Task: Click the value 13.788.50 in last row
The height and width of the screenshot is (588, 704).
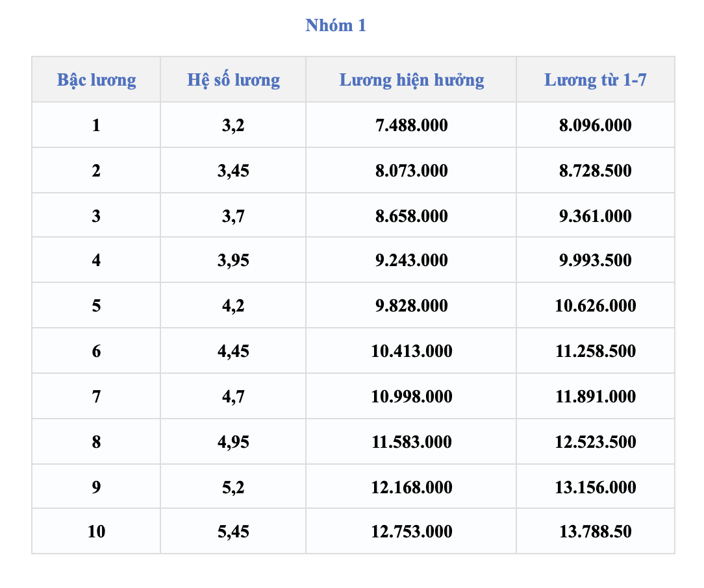Action: 596,532
